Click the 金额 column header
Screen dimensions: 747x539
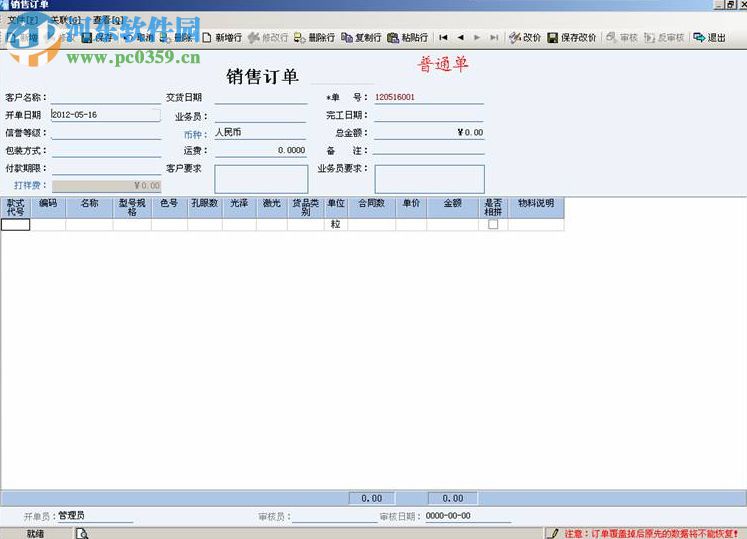(x=453, y=207)
